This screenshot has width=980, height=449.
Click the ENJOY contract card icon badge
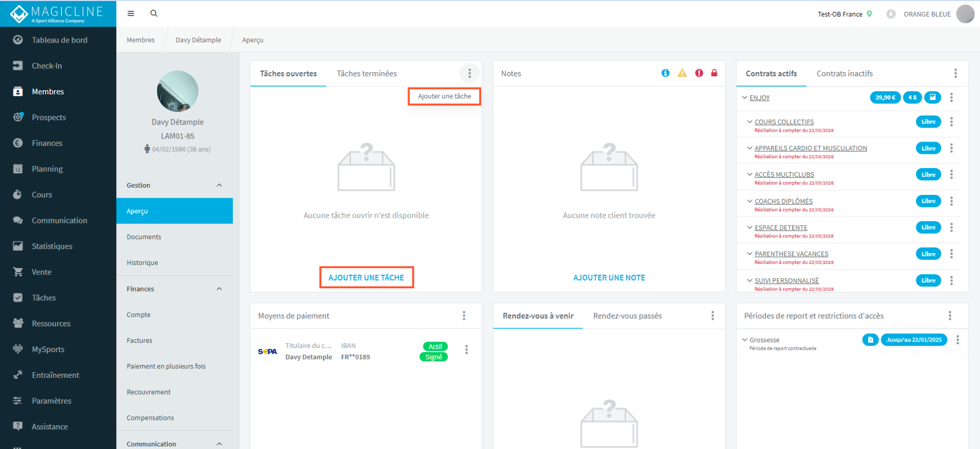click(933, 97)
